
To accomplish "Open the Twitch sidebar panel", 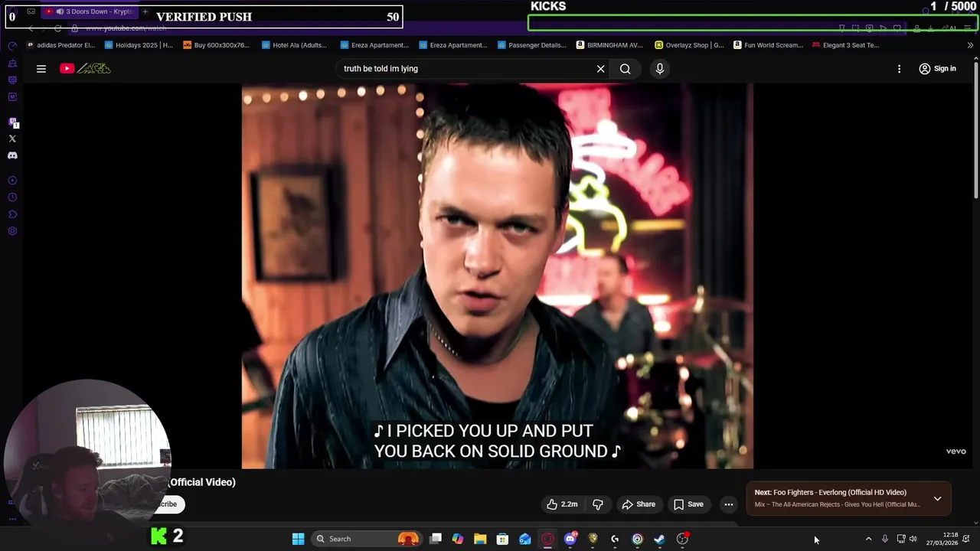I will point(12,122).
